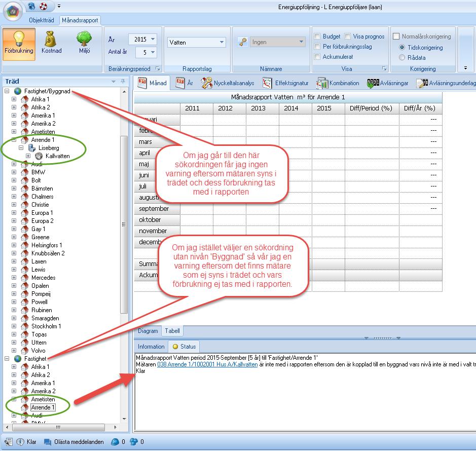
Task: Click the single user globe counter icon
Action: pos(115,442)
